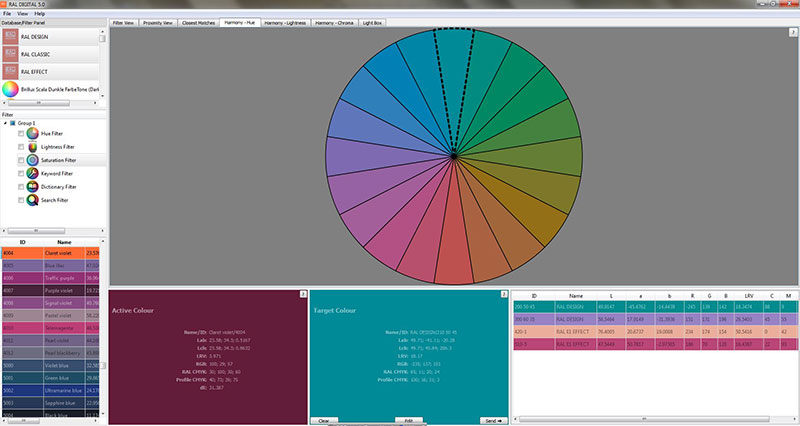Viewport: 800px width, 426px height.
Task: Click the Target Colour teal swatch panel
Action: pos(409,357)
